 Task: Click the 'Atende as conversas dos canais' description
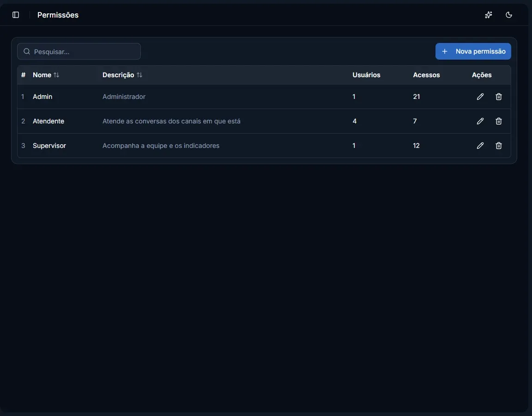[x=171, y=121]
